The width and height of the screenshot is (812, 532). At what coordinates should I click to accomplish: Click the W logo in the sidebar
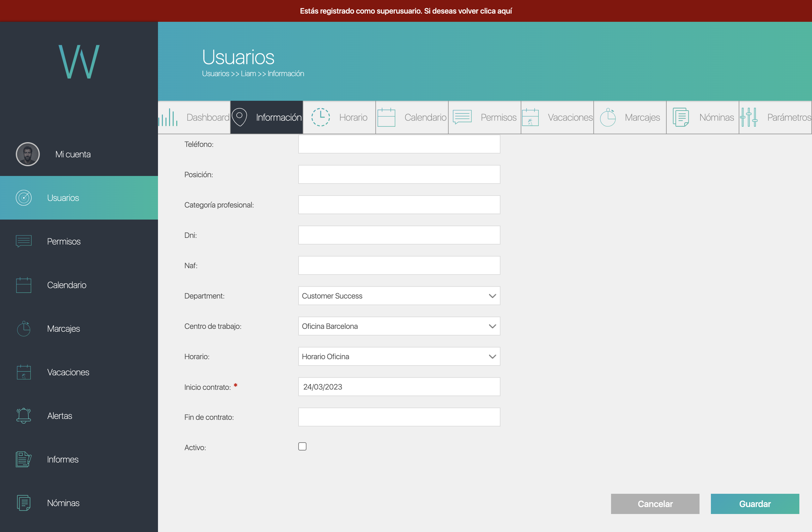coord(79,62)
